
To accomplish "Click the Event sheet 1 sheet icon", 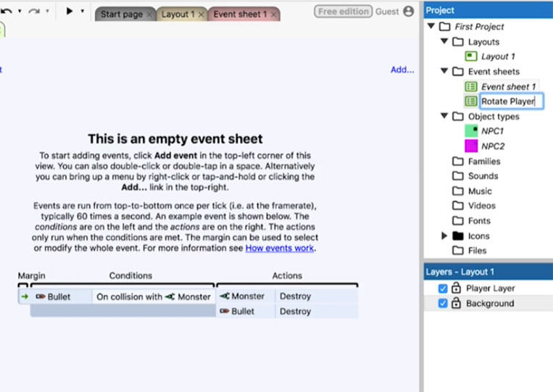I will tap(471, 86).
